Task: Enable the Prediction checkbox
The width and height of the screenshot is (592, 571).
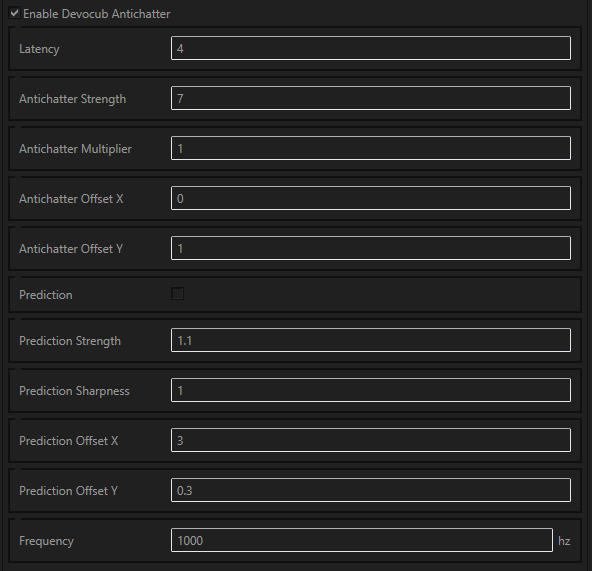Action: click(177, 294)
